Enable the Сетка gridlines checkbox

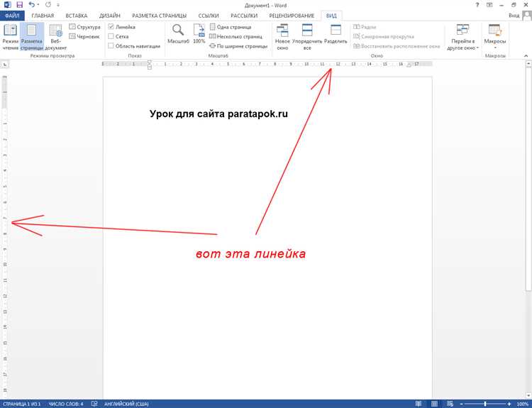[x=111, y=36]
